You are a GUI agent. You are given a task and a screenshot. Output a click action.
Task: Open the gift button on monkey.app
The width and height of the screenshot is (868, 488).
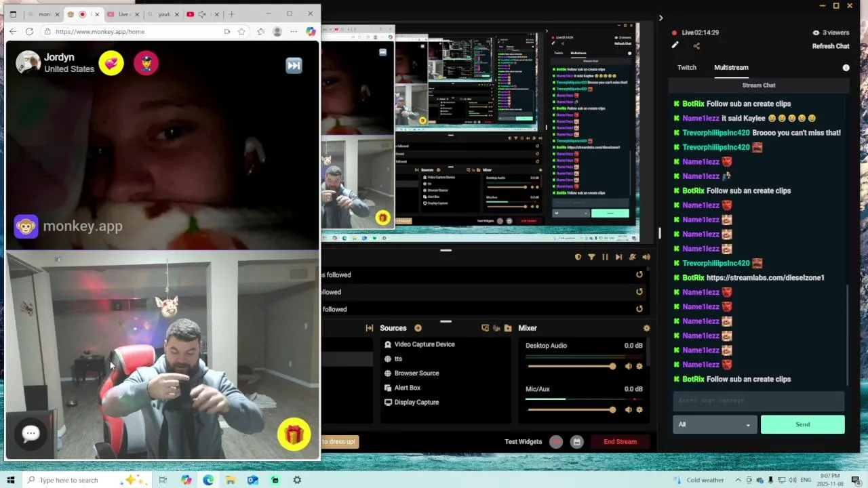[294, 435]
